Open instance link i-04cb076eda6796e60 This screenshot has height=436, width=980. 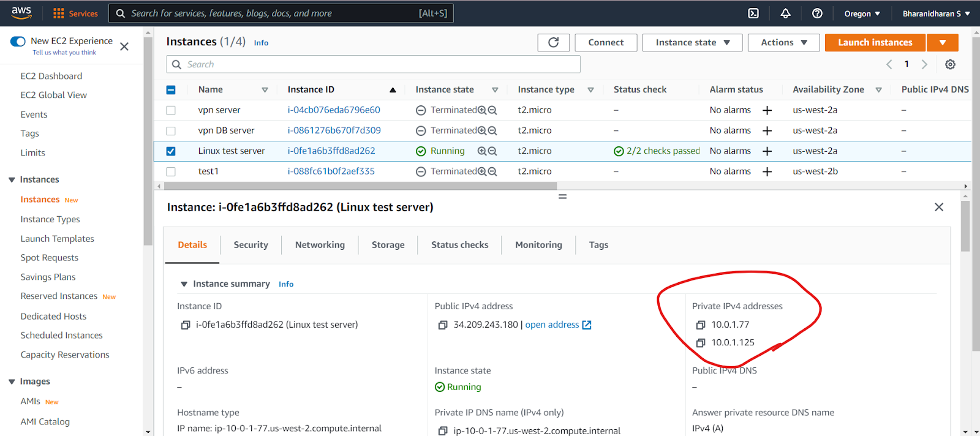click(x=334, y=110)
